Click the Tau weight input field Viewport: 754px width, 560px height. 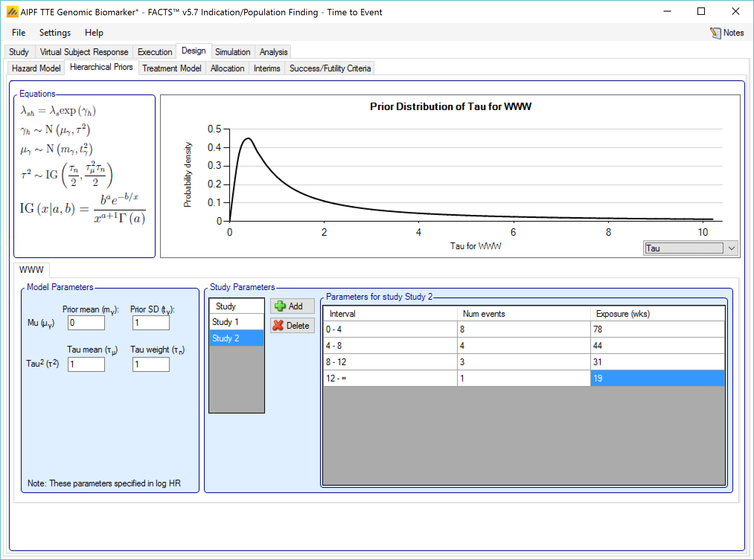tap(151, 364)
